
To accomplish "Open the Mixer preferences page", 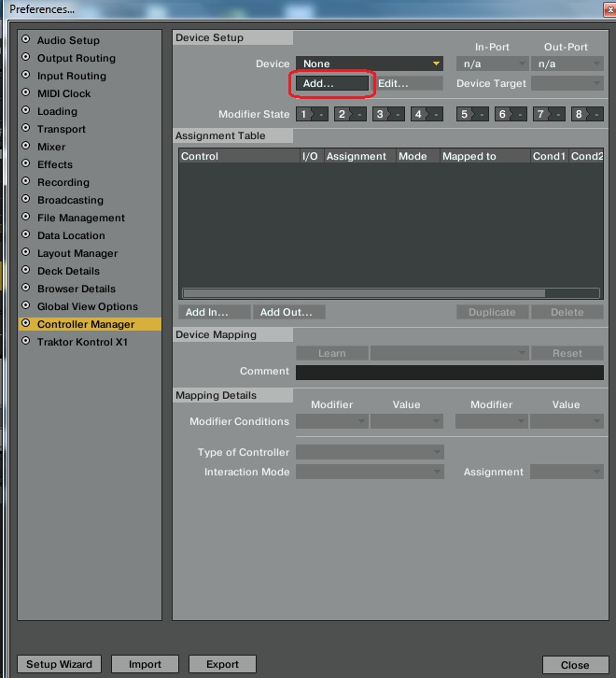I will click(x=51, y=147).
